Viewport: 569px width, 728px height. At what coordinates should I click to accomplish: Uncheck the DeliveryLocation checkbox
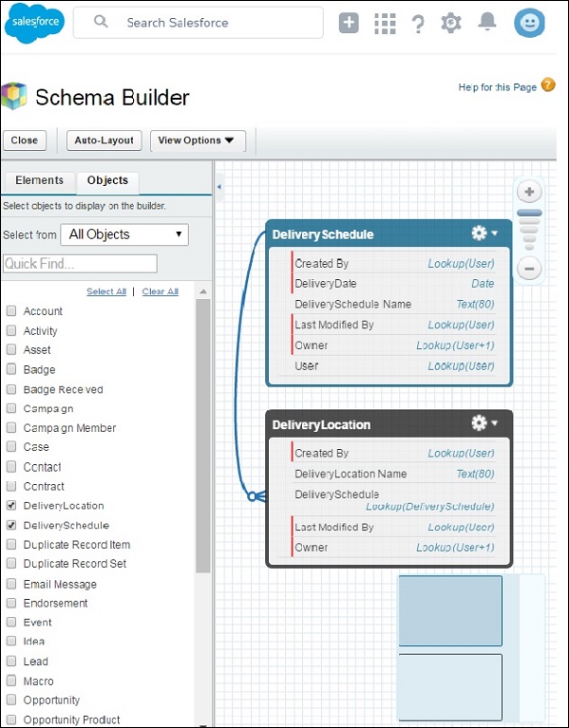pos(11,506)
